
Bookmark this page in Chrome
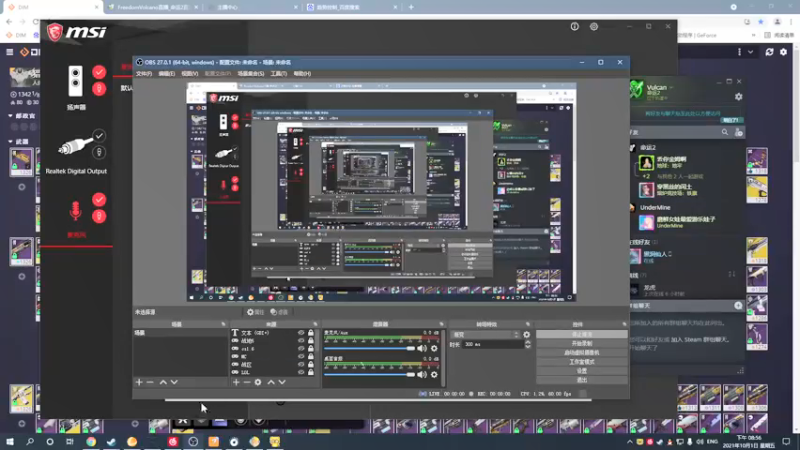point(761,22)
